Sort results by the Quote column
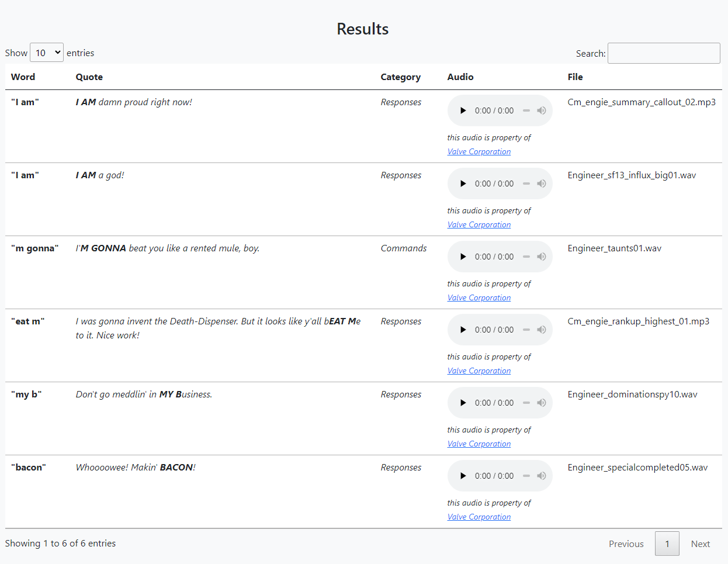Viewport: 728px width, 564px height. tap(89, 77)
